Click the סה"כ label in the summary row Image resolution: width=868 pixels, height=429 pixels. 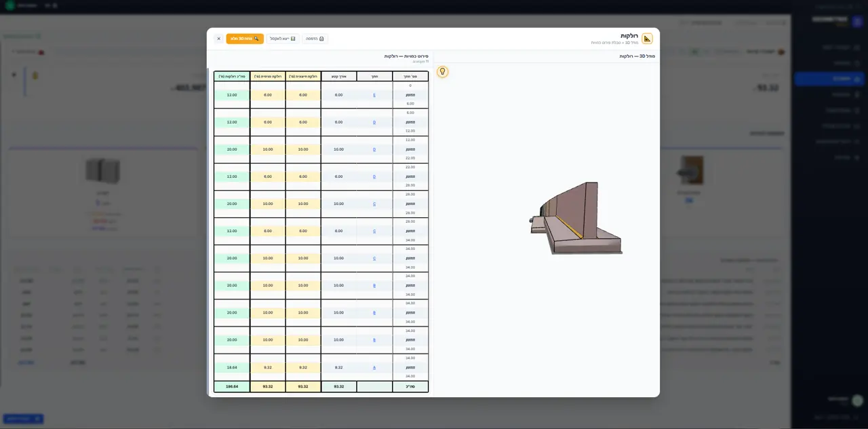point(410,386)
